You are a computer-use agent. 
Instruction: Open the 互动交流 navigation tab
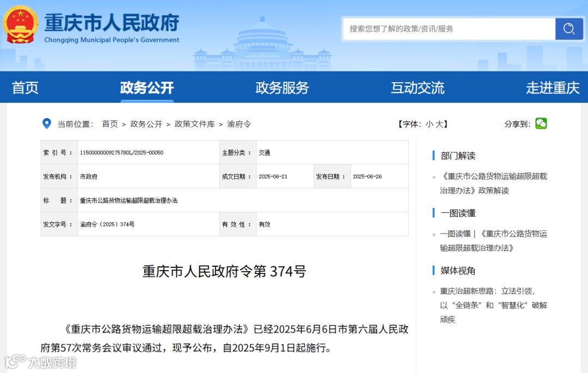point(418,88)
